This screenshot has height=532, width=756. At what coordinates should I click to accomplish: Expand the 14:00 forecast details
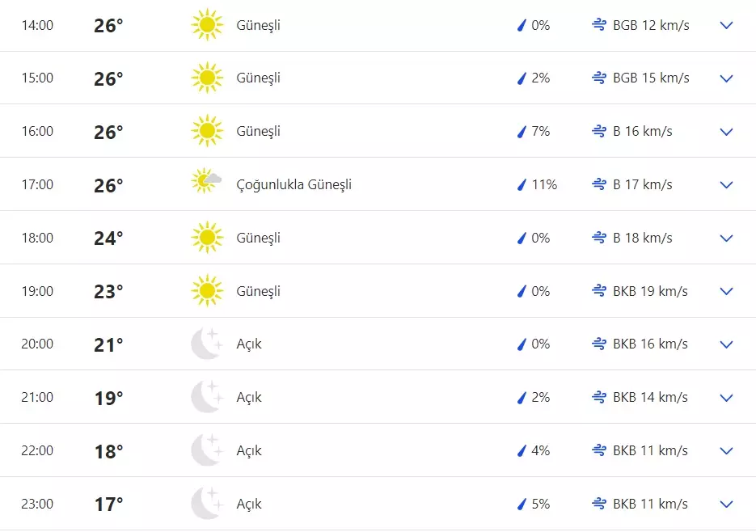(726, 25)
